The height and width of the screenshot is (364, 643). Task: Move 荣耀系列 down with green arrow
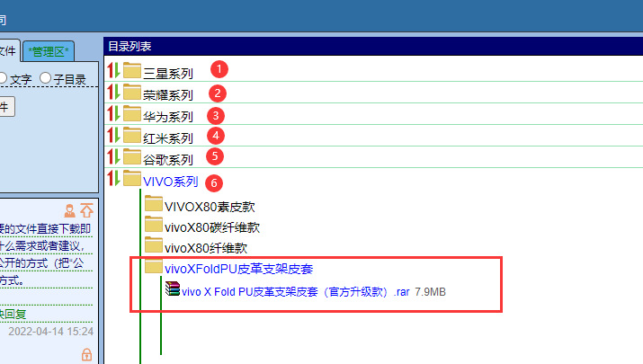pos(117,92)
